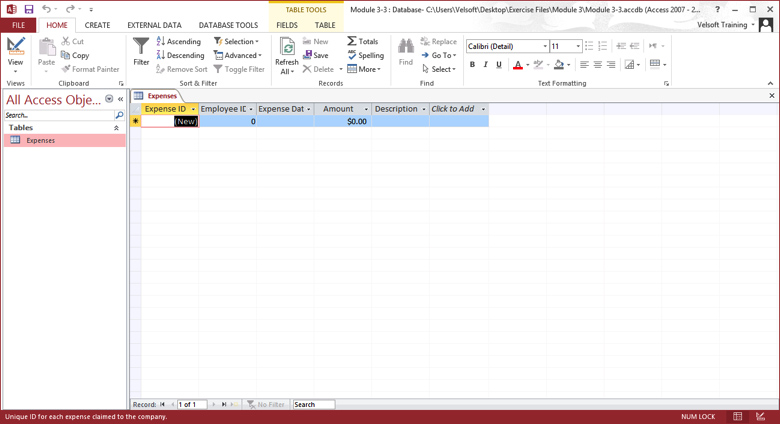Click the Paste clipboard icon
780x424 pixels.
coord(47,48)
